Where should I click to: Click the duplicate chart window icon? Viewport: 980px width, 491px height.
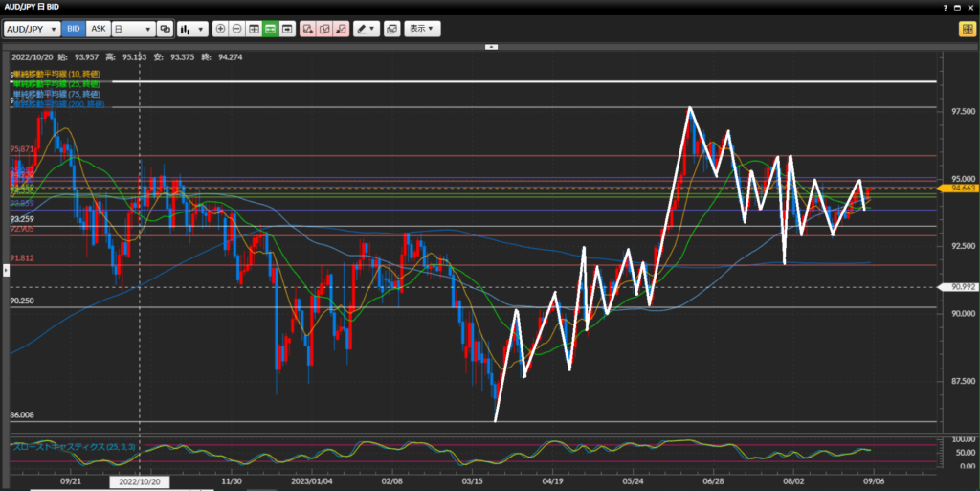pyautogui.click(x=390, y=29)
